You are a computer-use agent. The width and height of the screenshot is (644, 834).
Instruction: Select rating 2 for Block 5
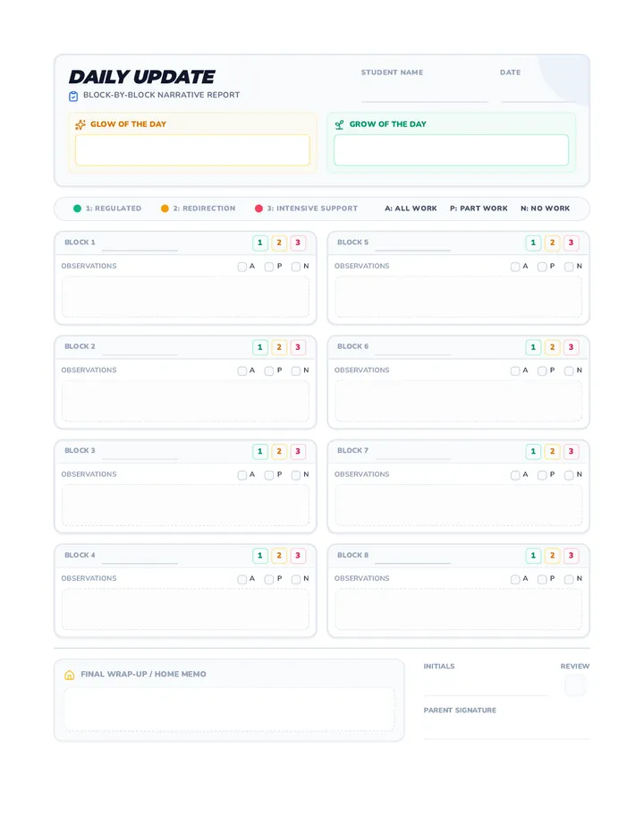click(552, 243)
